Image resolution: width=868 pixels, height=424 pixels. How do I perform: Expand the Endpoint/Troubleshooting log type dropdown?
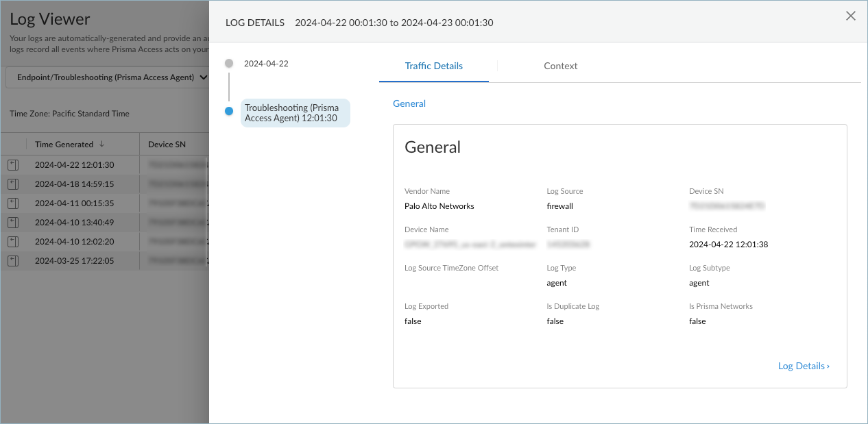pyautogui.click(x=107, y=77)
